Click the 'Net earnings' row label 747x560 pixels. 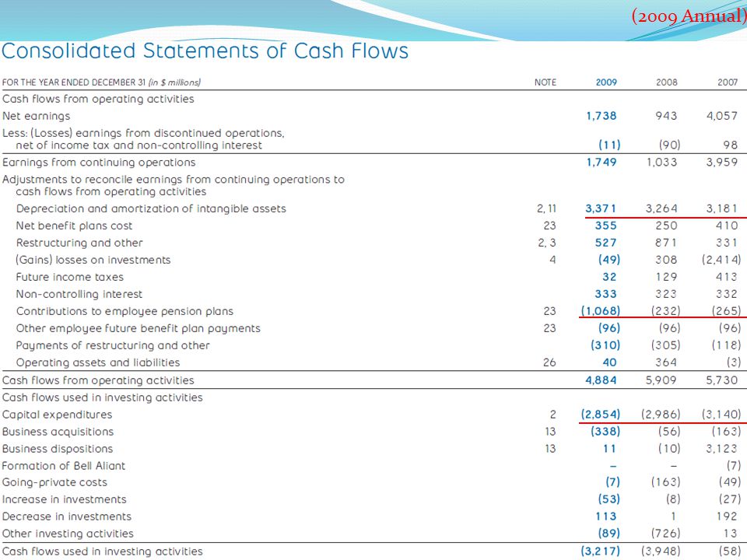click(37, 116)
